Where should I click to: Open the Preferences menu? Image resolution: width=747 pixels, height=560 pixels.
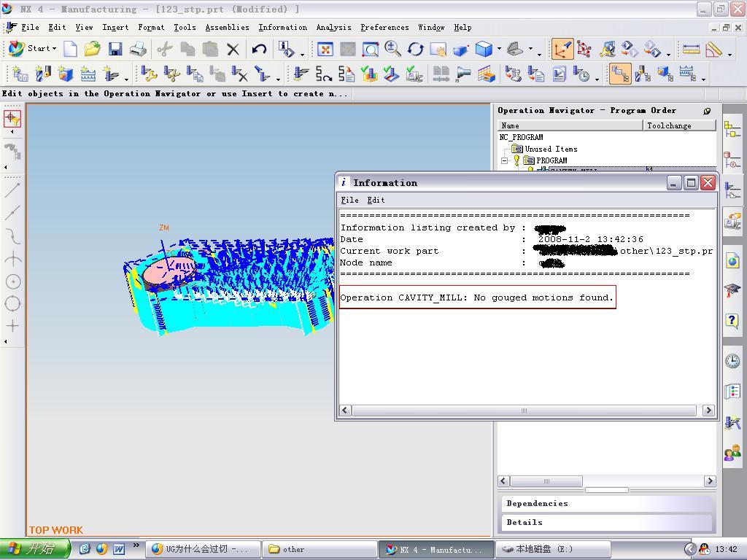[x=384, y=28]
